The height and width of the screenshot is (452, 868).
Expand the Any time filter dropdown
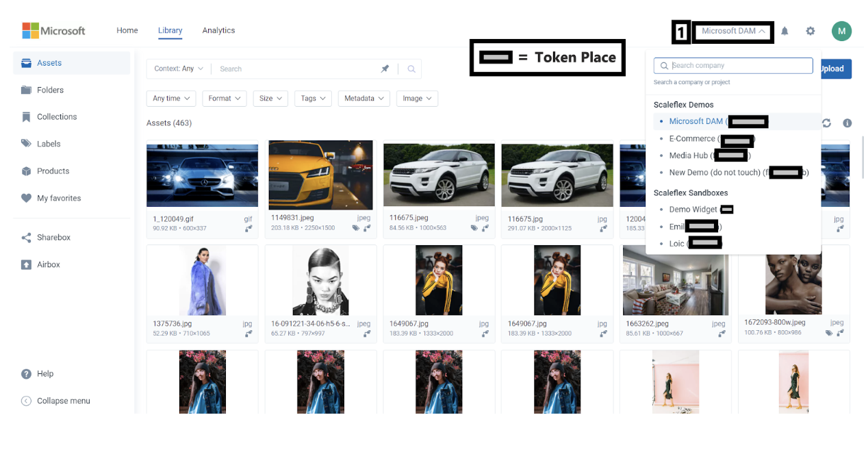click(171, 99)
